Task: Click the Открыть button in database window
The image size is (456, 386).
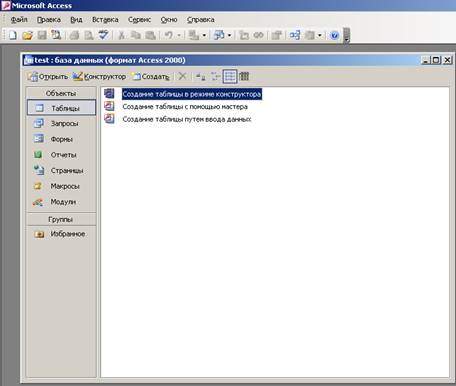Action: click(x=48, y=77)
